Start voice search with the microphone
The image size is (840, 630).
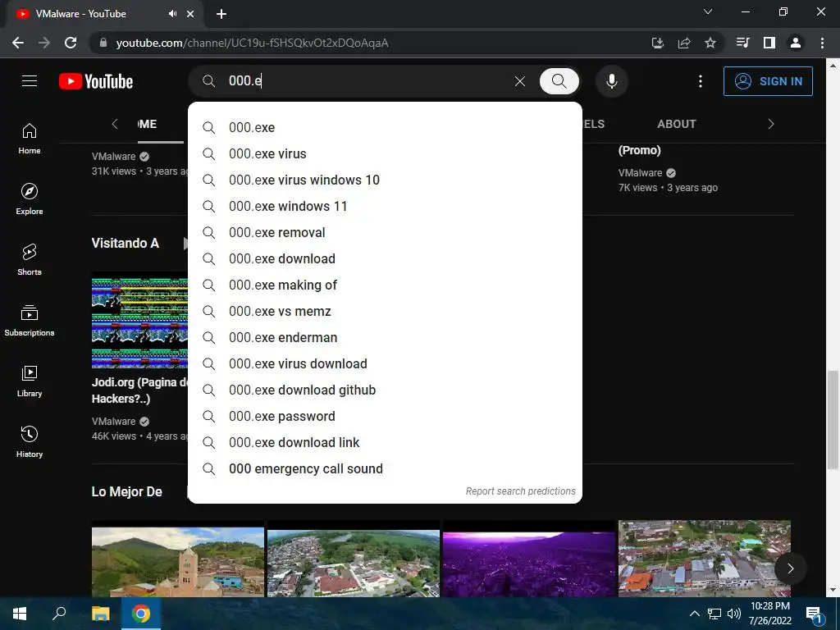(x=612, y=81)
